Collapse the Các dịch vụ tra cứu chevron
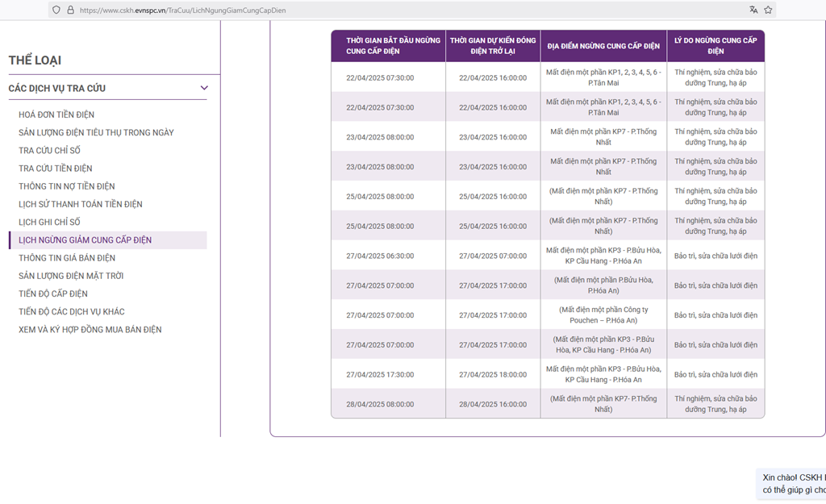The height and width of the screenshot is (504, 826). (x=204, y=88)
